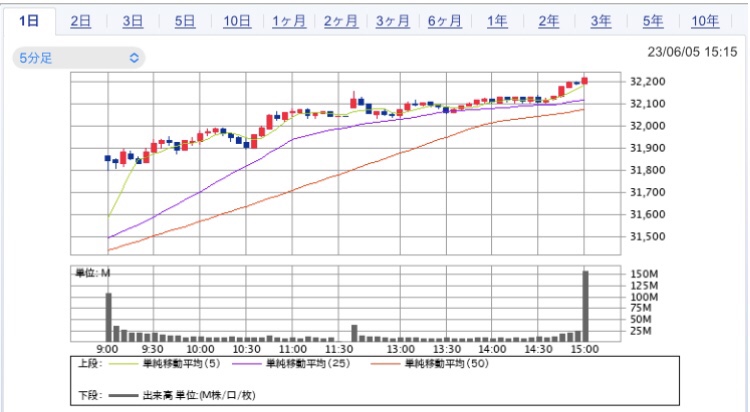Viewport: 750px width, 412px height.
Task: Click the 13:00 time axis label
Action: (400, 349)
